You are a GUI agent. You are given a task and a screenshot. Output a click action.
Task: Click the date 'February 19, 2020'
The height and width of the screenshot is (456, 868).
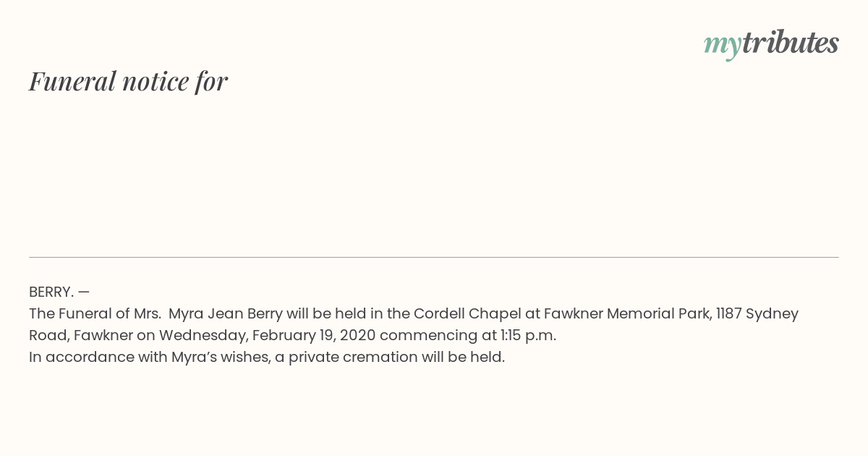314,335
